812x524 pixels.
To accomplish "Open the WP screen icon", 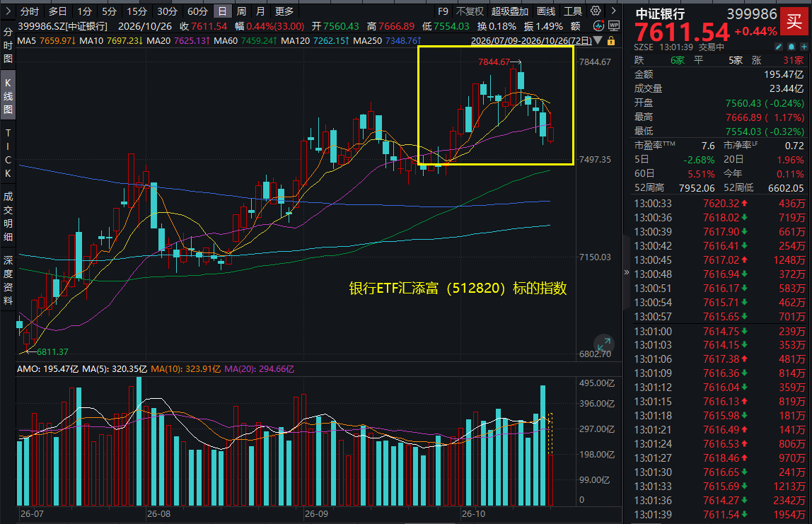I will point(614,26).
